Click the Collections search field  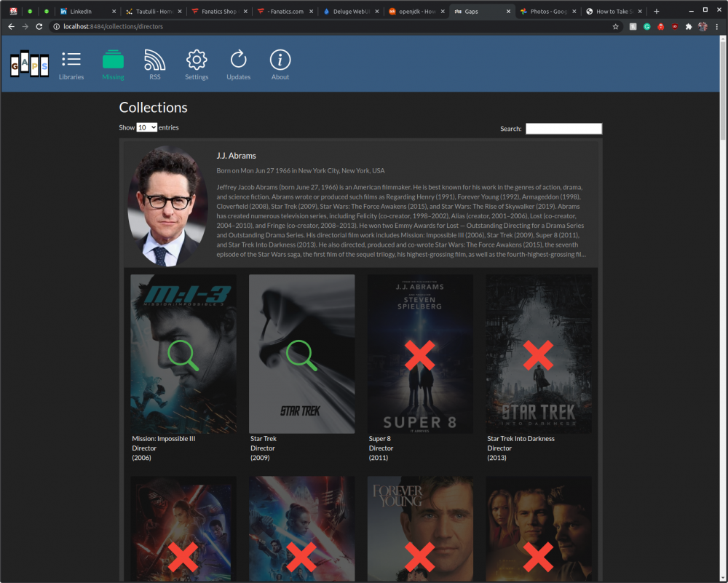coord(563,129)
